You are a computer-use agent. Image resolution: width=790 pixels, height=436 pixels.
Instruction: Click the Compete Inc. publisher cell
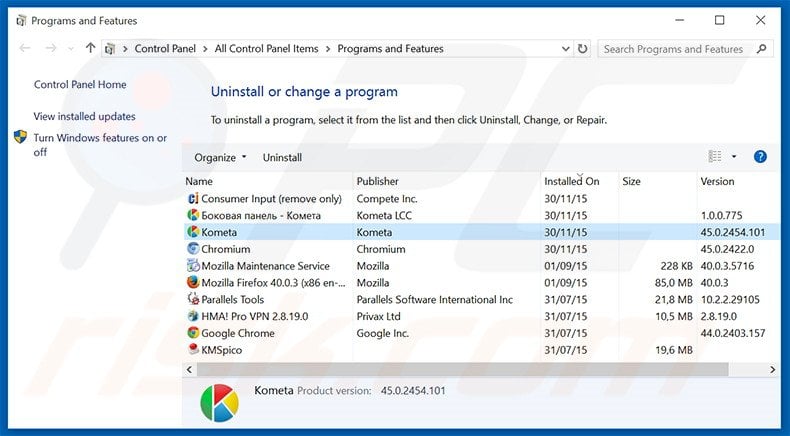(387, 199)
